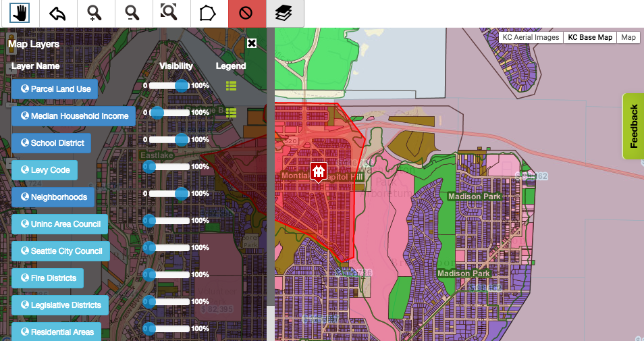The image size is (644, 341).
Task: Open the Parcel Land Use legend icon
Action: (231, 86)
